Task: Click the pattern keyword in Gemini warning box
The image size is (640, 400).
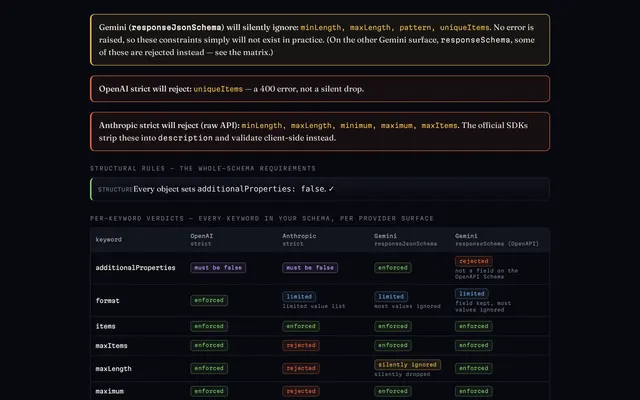Action: tap(415, 28)
